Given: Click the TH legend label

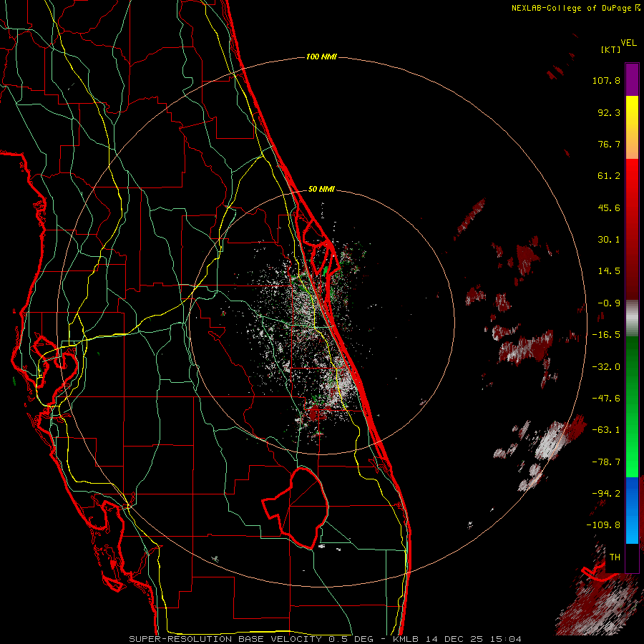Looking at the screenshot, I should (615, 557).
